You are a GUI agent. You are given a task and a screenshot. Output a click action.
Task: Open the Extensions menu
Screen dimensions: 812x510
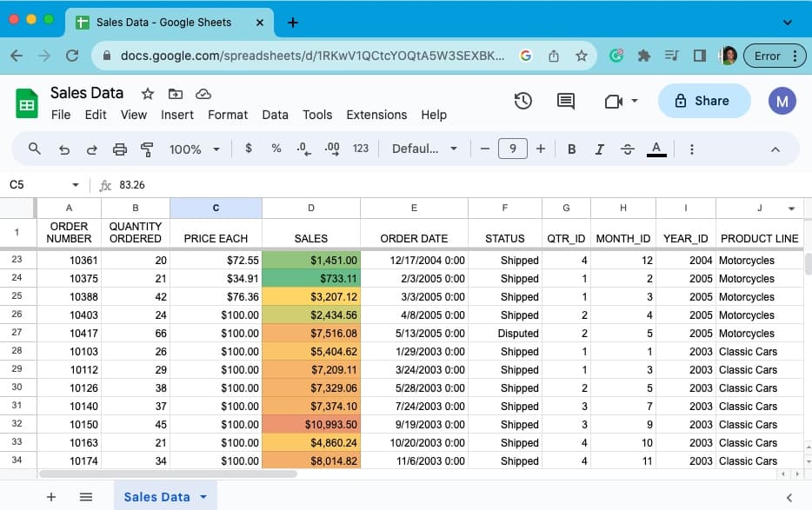(376, 115)
